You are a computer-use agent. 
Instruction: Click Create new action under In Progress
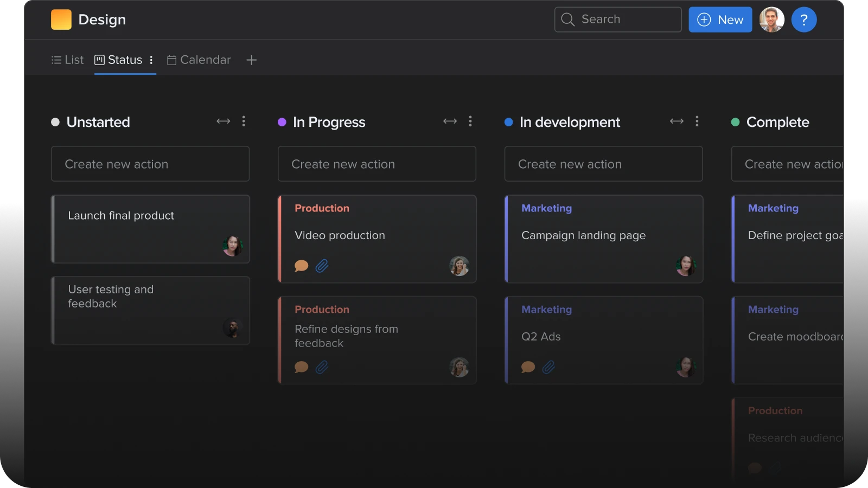coord(376,164)
